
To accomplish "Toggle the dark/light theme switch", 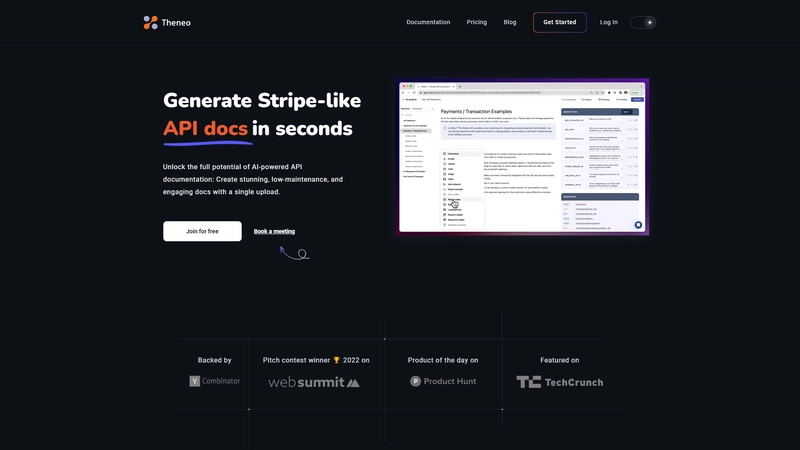I will tap(643, 22).
